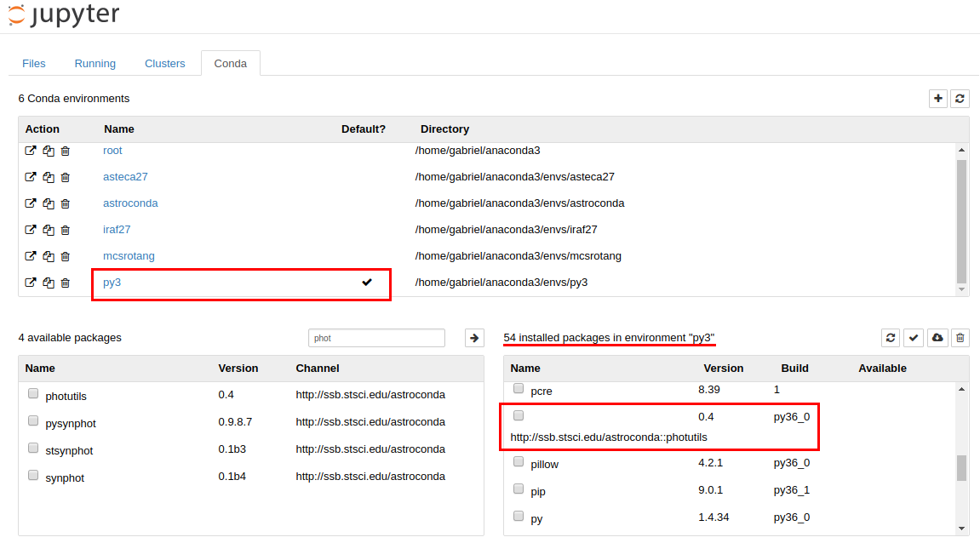Delete the iraf27 environment
This screenshot has width=980, height=543.
(x=65, y=229)
